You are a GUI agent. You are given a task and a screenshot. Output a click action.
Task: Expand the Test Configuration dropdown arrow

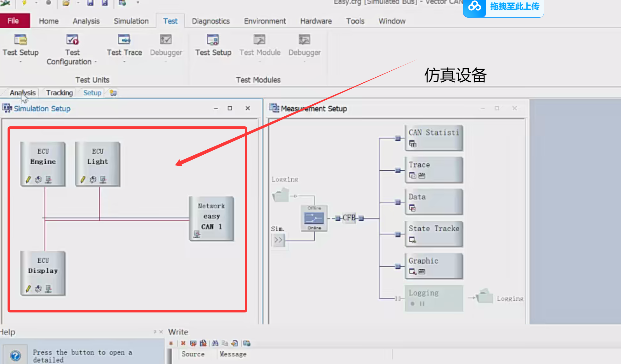96,62
